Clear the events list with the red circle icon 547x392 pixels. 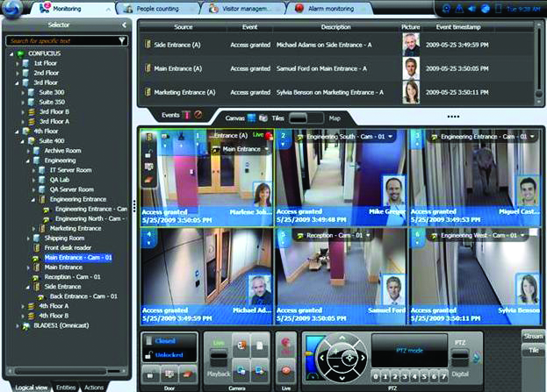coord(198,115)
